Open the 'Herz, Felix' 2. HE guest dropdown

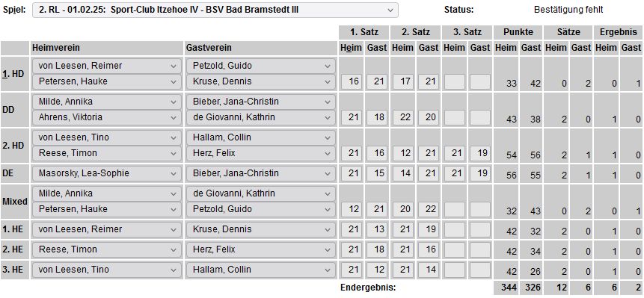point(261,249)
